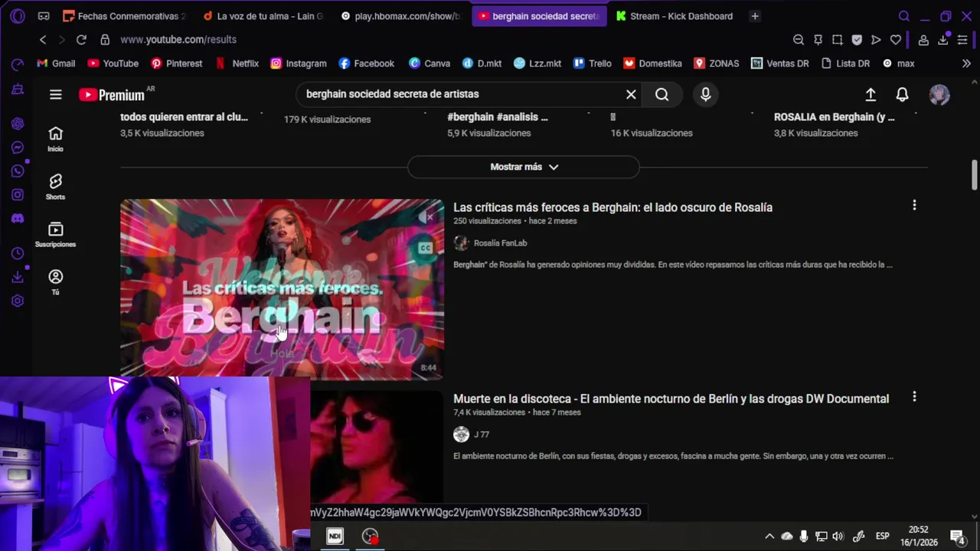Open Gmail bookmark
This screenshot has width=980, height=551.
point(56,64)
